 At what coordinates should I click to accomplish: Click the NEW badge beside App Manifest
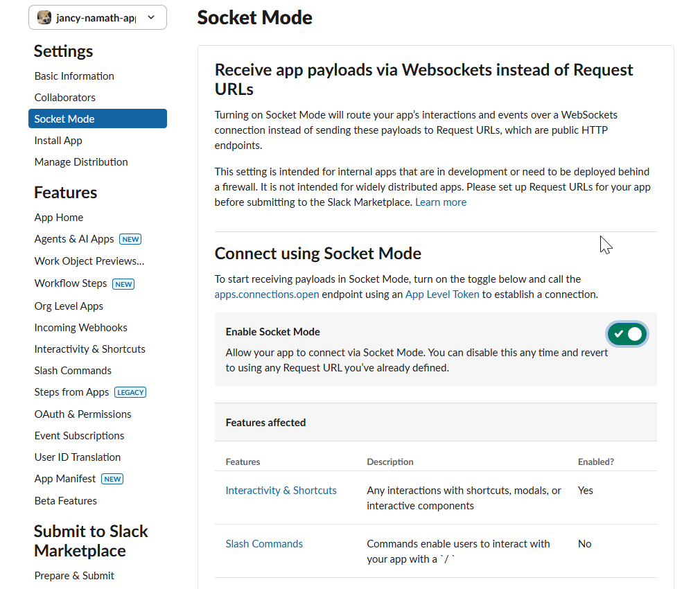[x=112, y=479]
